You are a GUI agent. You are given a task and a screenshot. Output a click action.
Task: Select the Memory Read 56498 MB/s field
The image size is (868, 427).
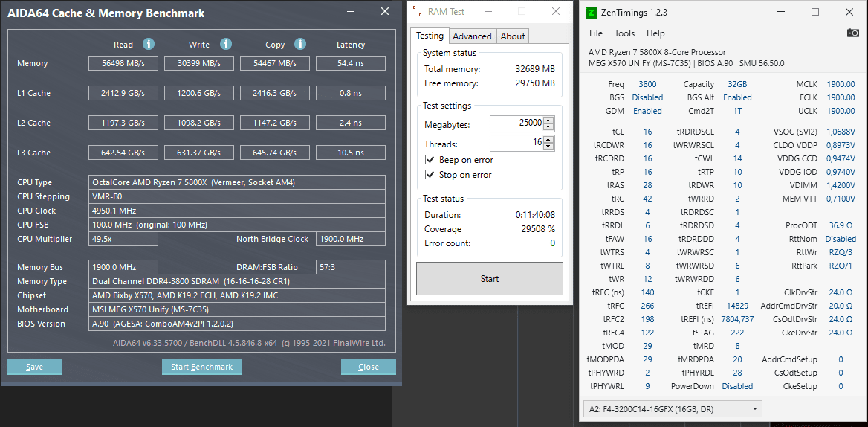(123, 63)
